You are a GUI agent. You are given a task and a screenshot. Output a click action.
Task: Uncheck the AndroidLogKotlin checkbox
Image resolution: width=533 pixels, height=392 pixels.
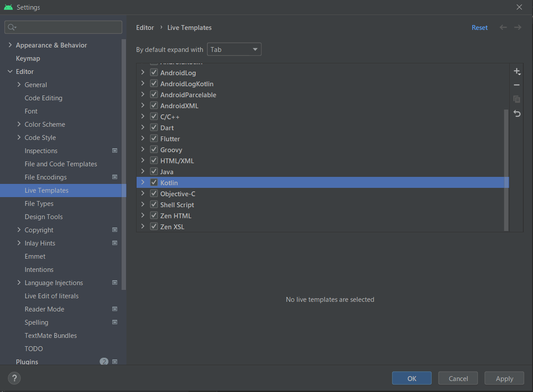pos(154,83)
